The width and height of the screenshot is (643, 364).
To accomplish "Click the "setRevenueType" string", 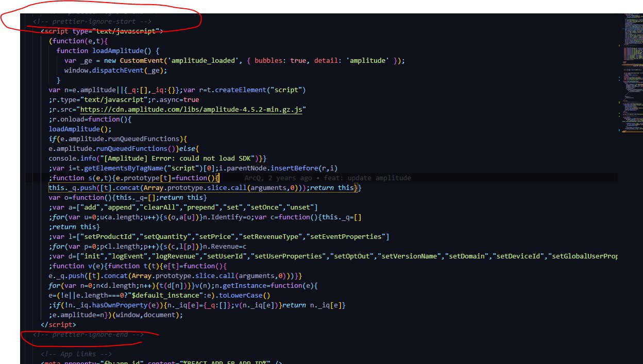I will (272, 237).
